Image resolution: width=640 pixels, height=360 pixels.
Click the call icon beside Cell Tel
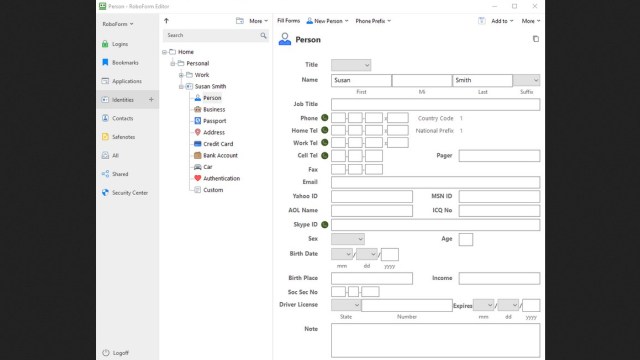tap(324, 155)
